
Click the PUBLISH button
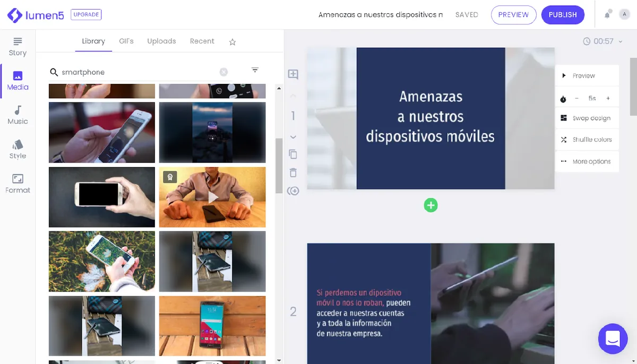point(563,15)
